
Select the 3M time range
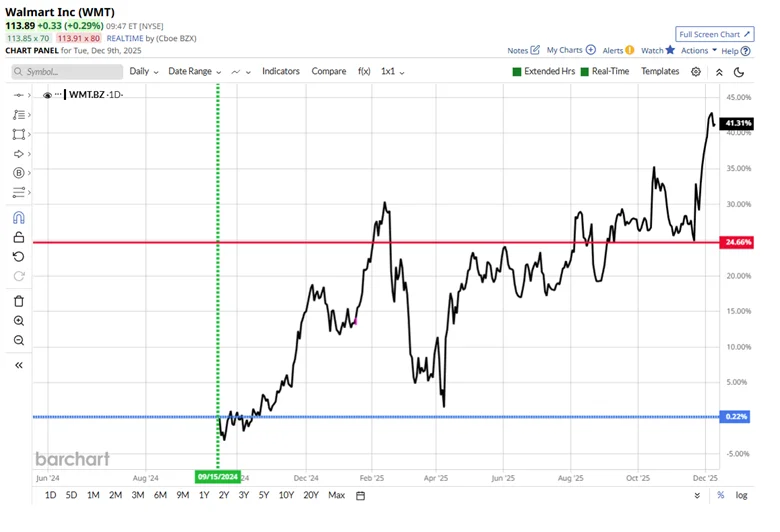(138, 495)
